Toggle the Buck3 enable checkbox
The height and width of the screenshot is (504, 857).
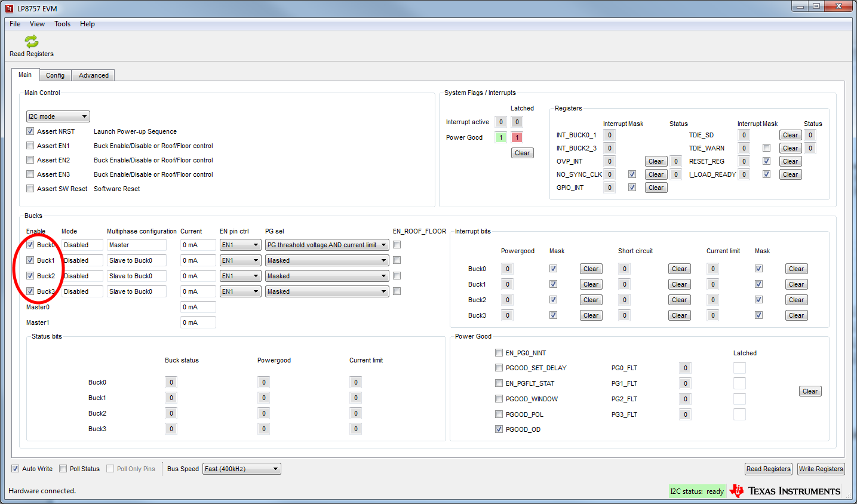pos(30,291)
